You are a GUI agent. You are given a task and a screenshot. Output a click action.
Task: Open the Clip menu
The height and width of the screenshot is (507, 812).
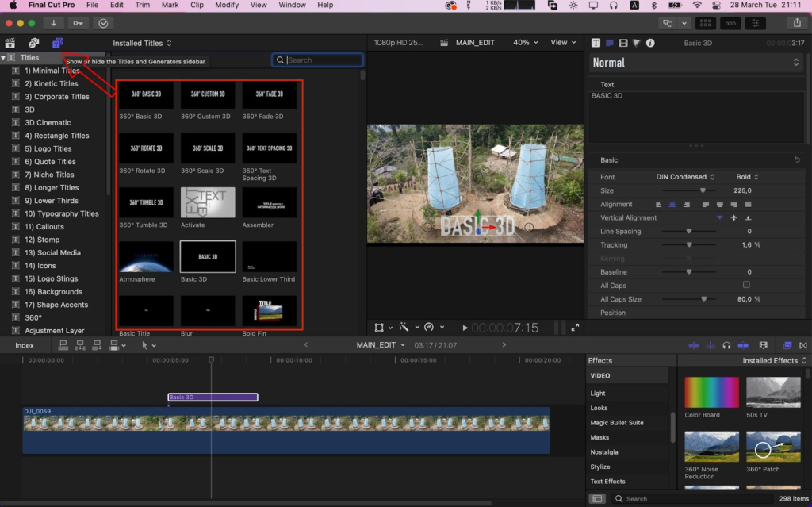(197, 5)
